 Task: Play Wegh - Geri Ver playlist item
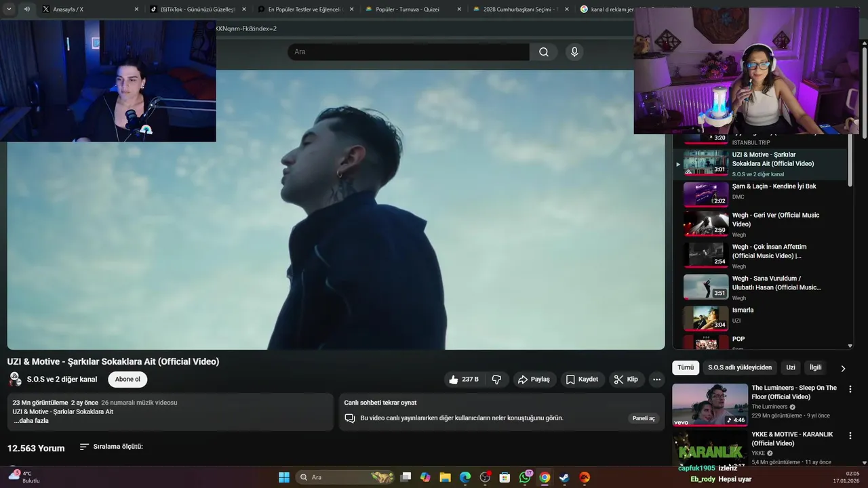point(759,224)
